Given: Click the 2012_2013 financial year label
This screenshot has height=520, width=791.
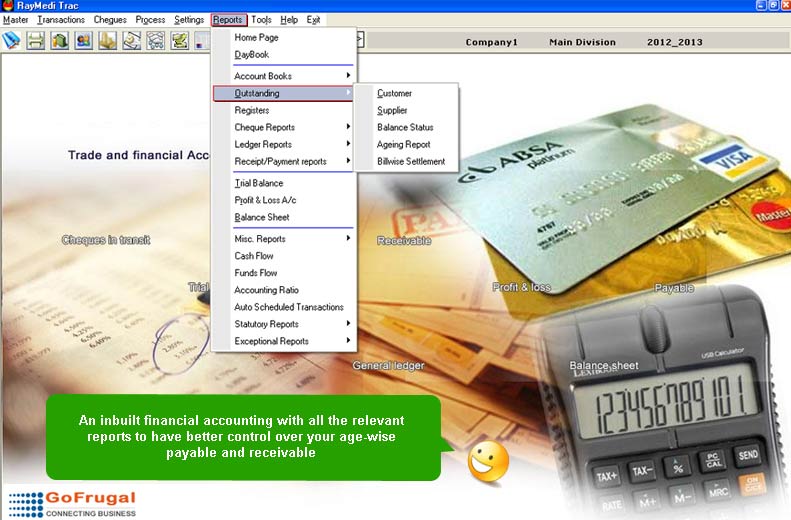Looking at the screenshot, I should pyautogui.click(x=675, y=42).
